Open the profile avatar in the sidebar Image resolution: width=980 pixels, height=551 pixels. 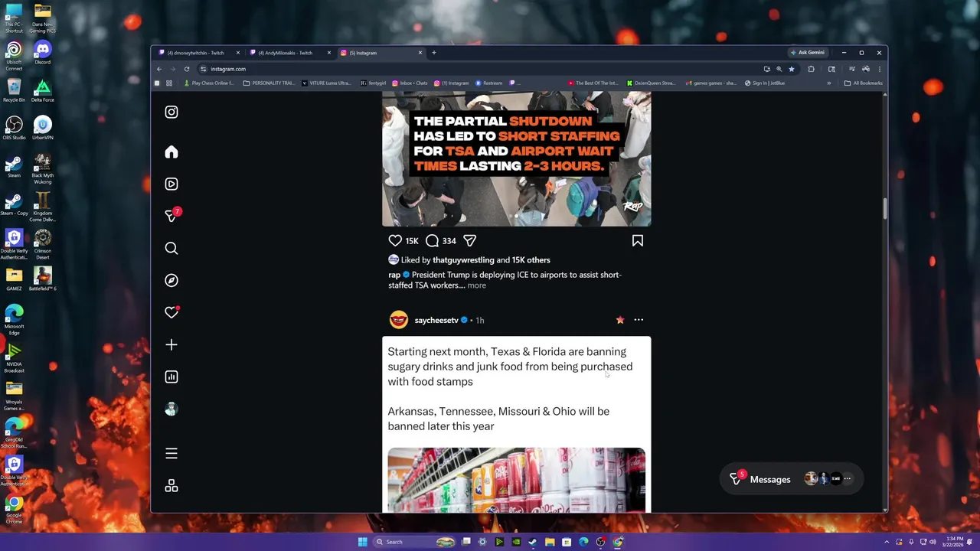point(171,409)
